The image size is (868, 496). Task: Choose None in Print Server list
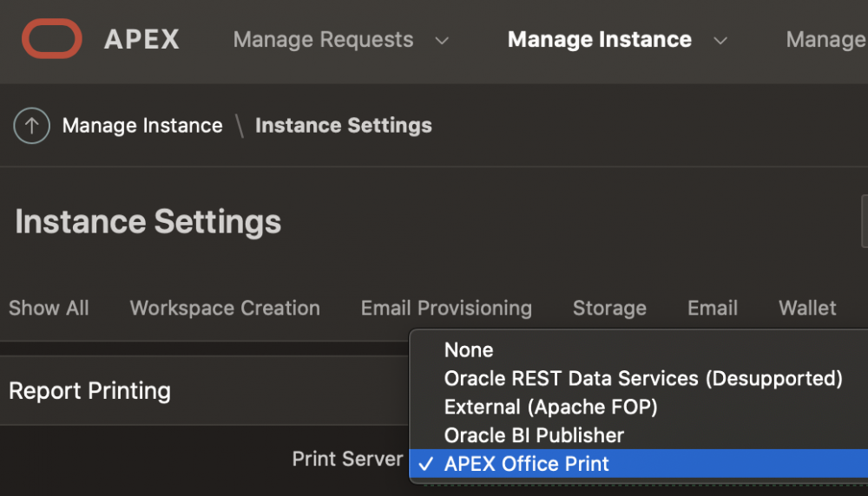pyautogui.click(x=469, y=350)
